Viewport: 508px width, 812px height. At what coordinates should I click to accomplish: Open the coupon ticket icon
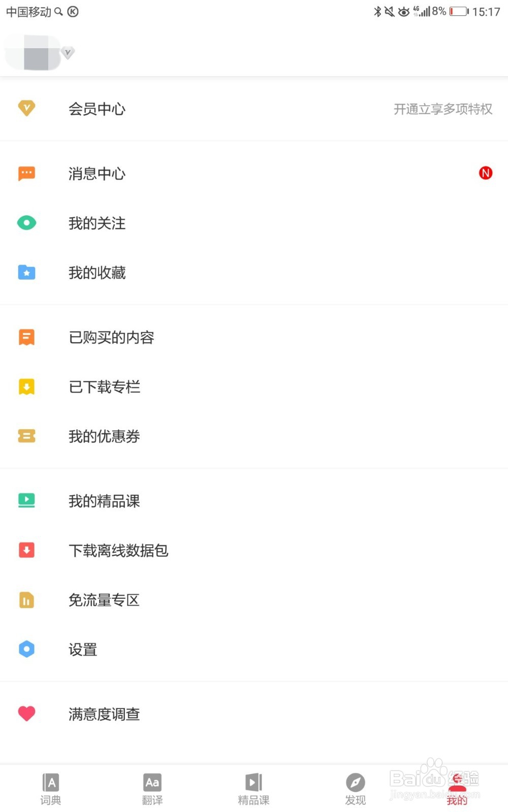pyautogui.click(x=26, y=436)
